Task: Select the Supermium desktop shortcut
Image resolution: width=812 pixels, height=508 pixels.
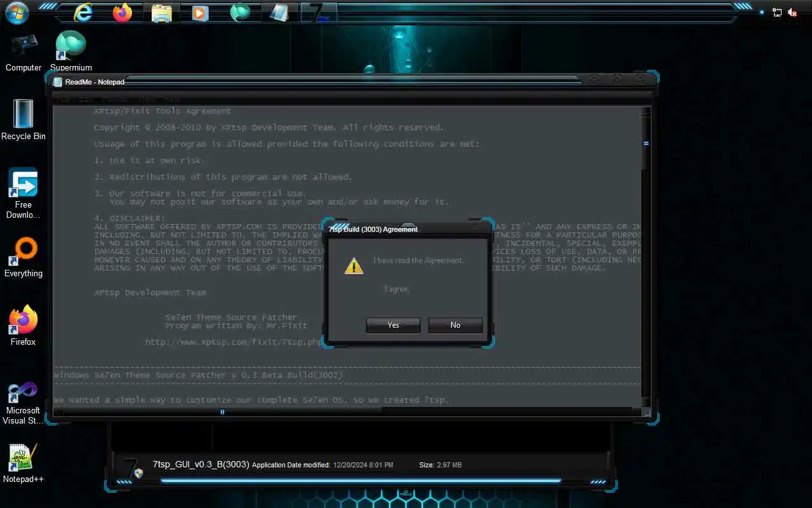Action: (71, 52)
